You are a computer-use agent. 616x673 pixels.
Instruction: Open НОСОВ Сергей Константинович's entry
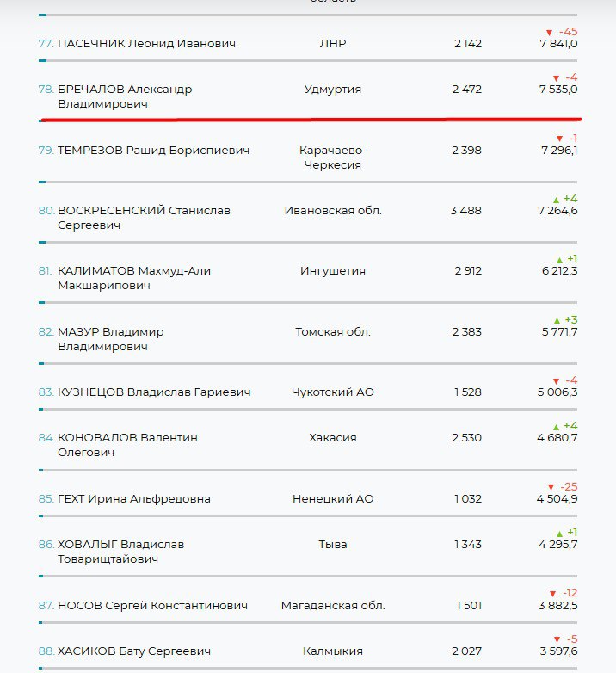tap(152, 606)
